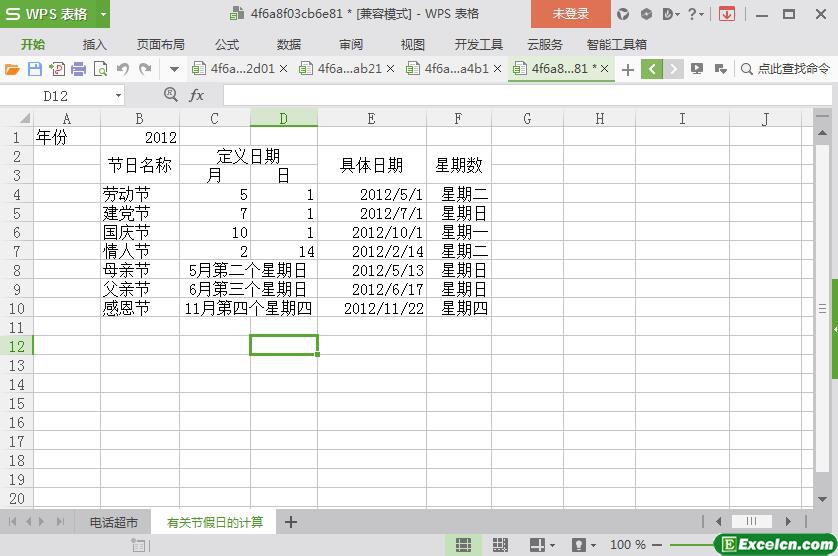
Task: Open the 云服务 ribbon tab
Action: click(x=545, y=44)
